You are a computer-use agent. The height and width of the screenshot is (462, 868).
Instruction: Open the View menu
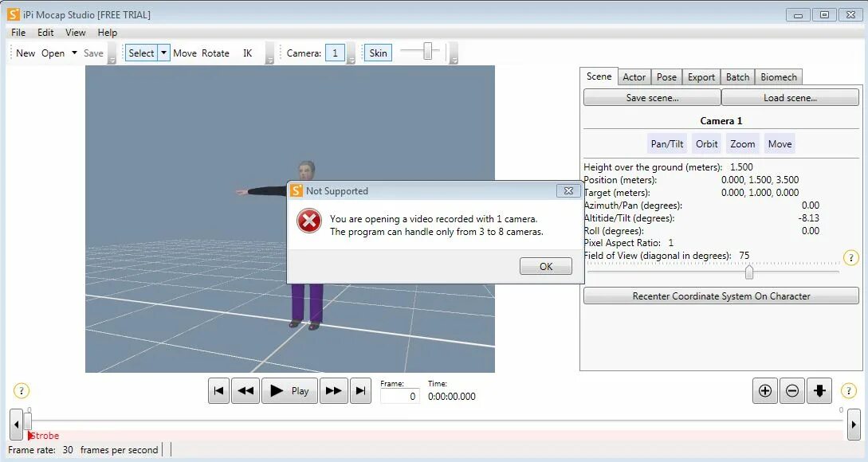75,33
